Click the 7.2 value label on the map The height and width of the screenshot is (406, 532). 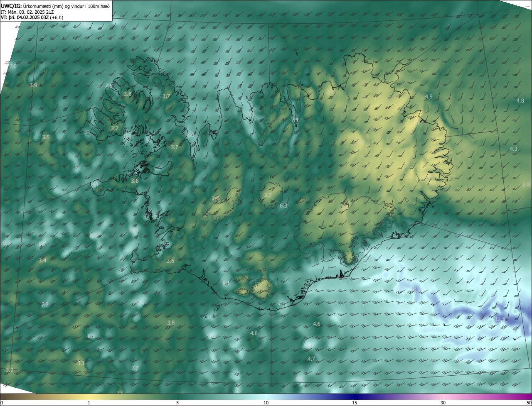coord(45,304)
